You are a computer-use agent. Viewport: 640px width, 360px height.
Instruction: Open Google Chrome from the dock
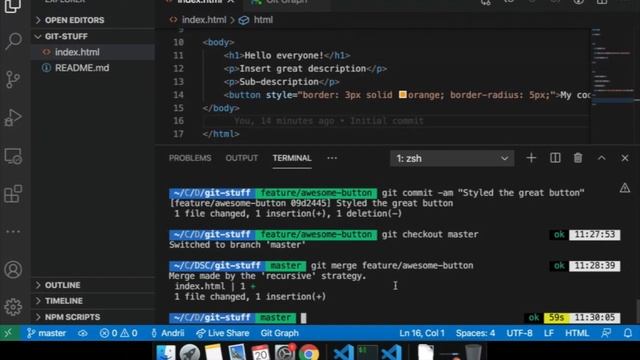(309, 353)
